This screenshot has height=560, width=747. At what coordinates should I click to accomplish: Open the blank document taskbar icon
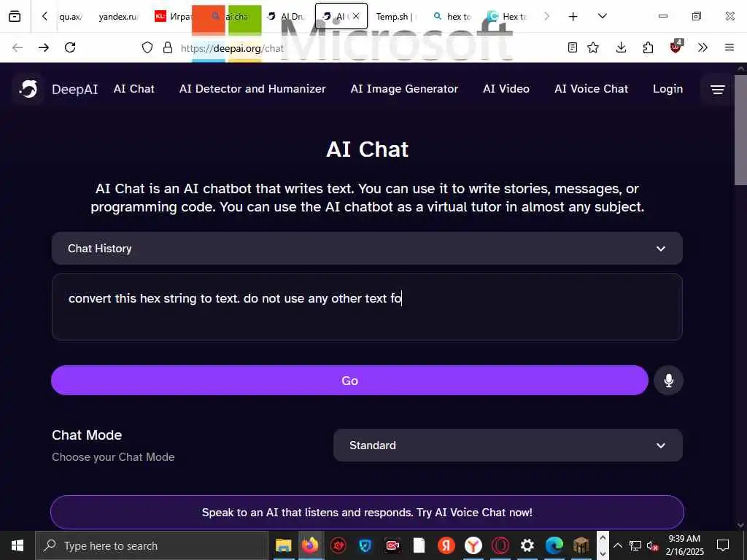coord(419,545)
